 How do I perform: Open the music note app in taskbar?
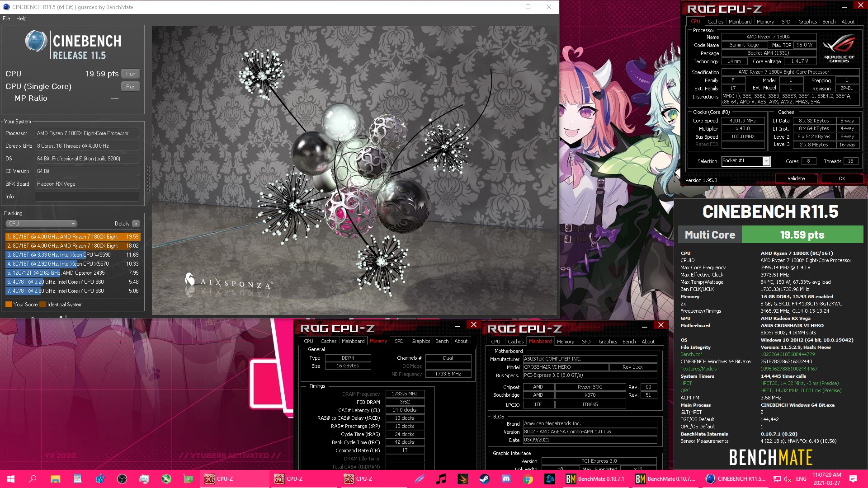441,479
